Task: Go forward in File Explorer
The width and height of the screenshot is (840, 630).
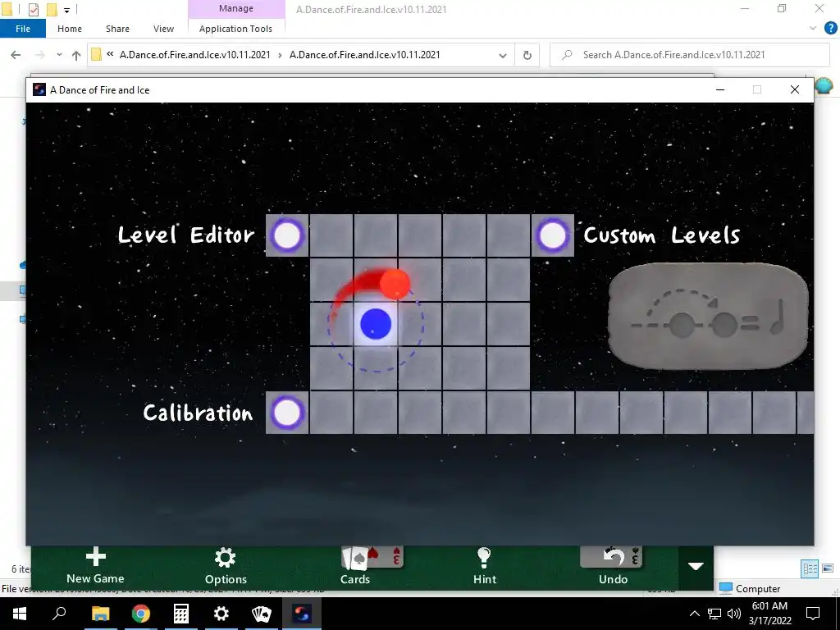Action: (39, 55)
